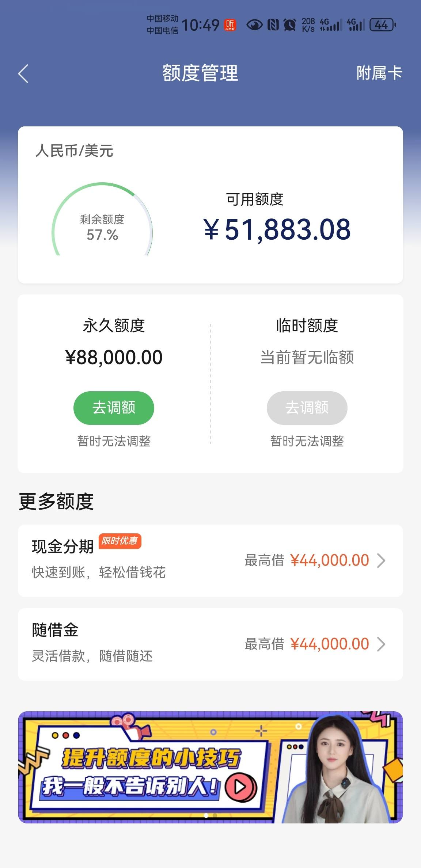The width and height of the screenshot is (421, 868).
Task: Tap the back arrow icon
Action: point(23,74)
